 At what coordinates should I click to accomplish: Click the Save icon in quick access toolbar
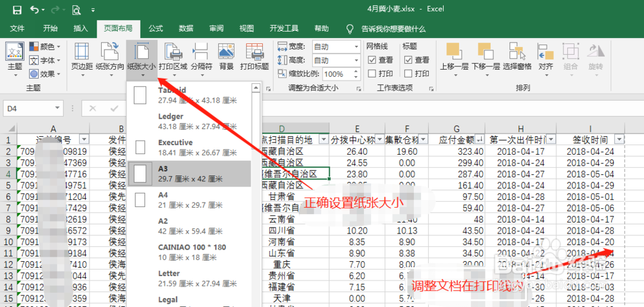[17, 9]
